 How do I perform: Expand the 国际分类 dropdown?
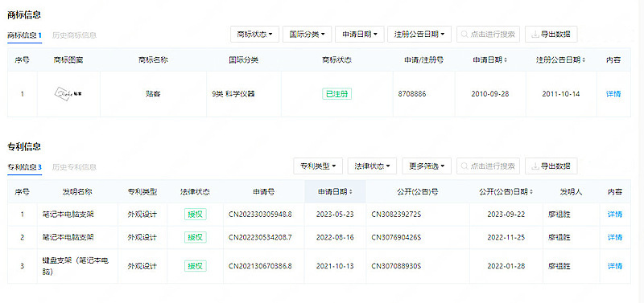point(308,35)
